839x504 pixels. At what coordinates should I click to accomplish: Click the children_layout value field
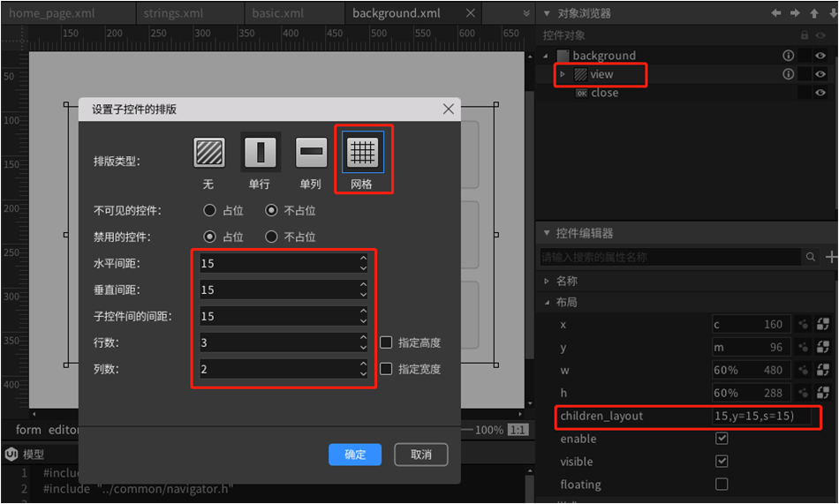761,416
